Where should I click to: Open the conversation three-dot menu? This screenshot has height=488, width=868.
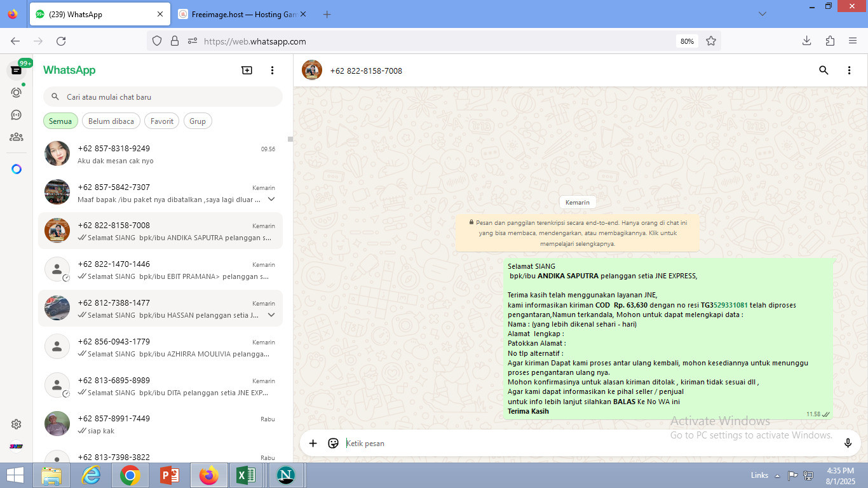tap(849, 71)
